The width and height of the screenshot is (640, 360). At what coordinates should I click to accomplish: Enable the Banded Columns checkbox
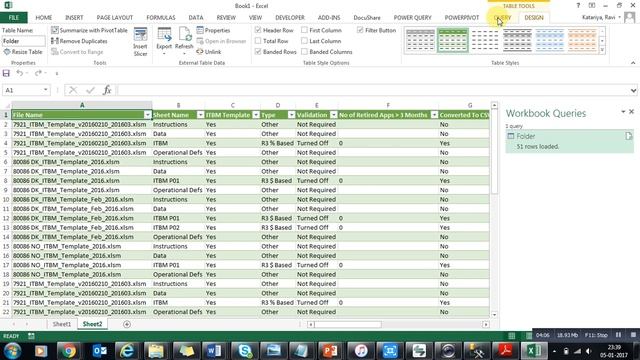click(304, 52)
